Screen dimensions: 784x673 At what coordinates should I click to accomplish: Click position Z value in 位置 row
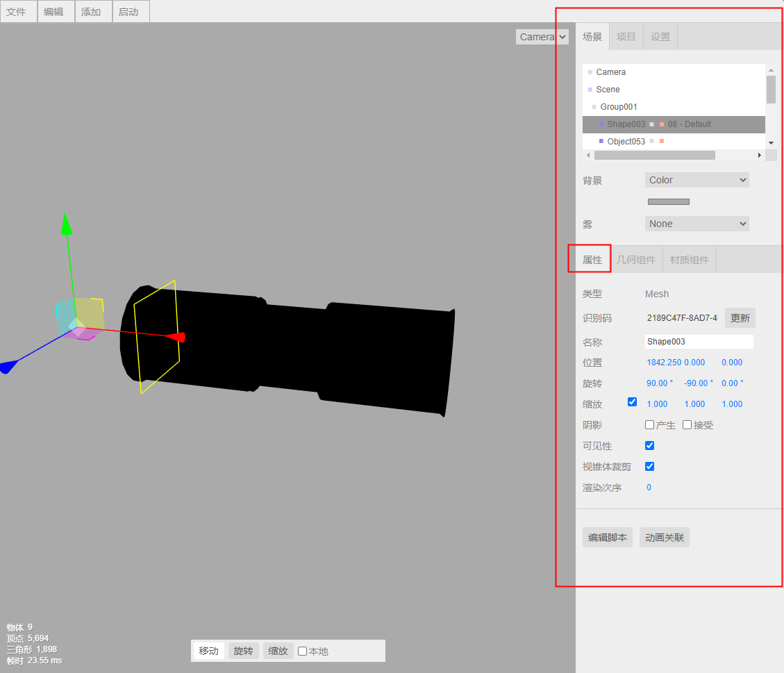732,363
